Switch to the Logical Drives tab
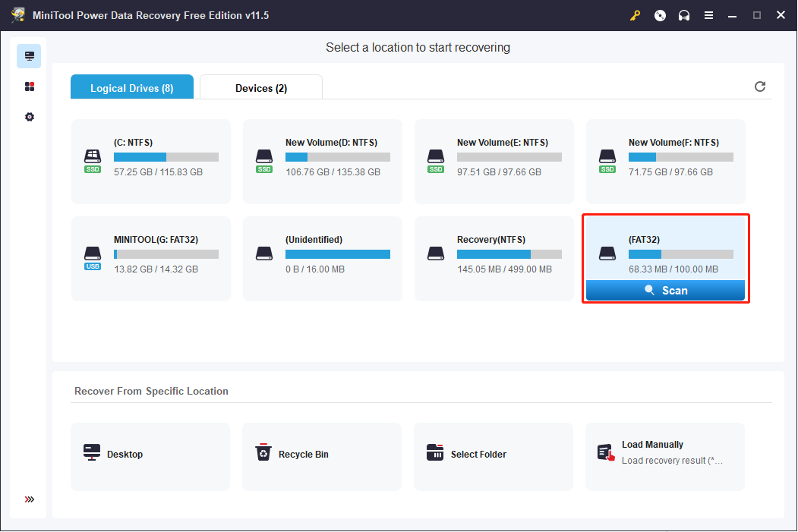 [x=131, y=88]
